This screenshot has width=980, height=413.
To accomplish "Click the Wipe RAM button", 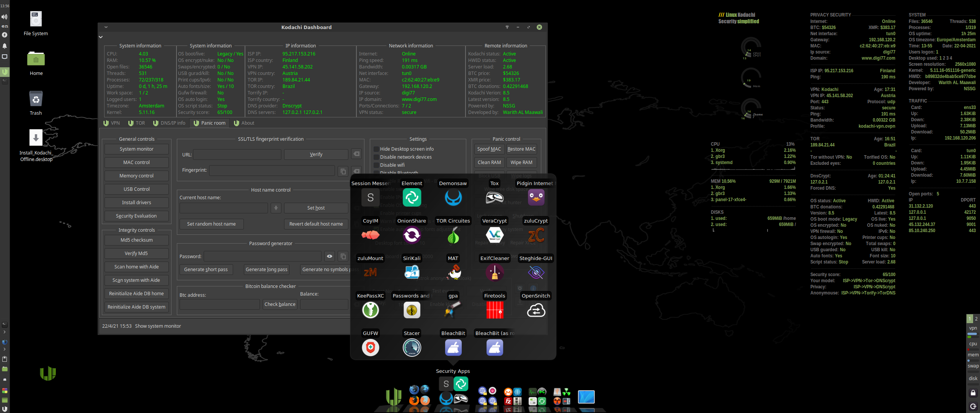I will [521, 163].
